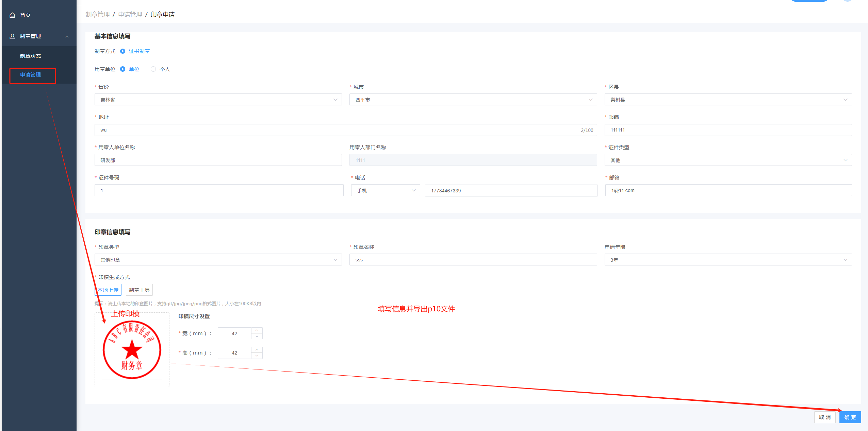Expand the 证件类型 dropdown showing 其他
The image size is (868, 431).
coord(728,160)
